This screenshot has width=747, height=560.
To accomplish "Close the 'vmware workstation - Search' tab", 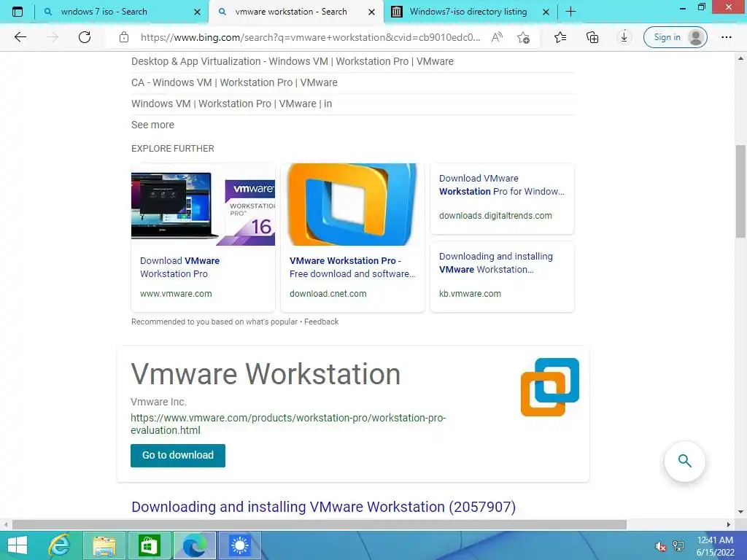I will (x=371, y=12).
